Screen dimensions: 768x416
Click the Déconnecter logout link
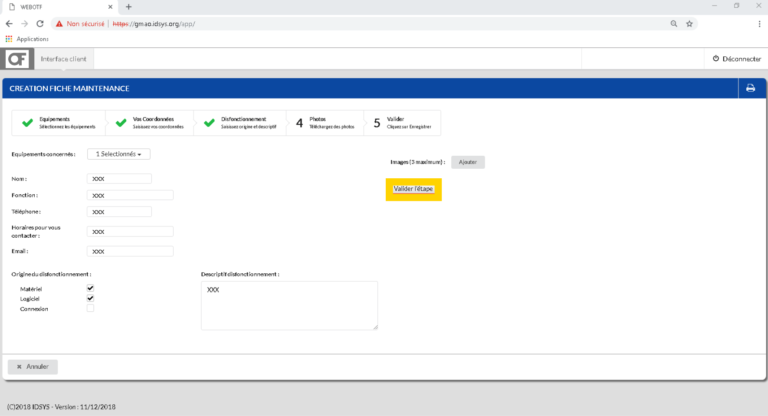736,59
